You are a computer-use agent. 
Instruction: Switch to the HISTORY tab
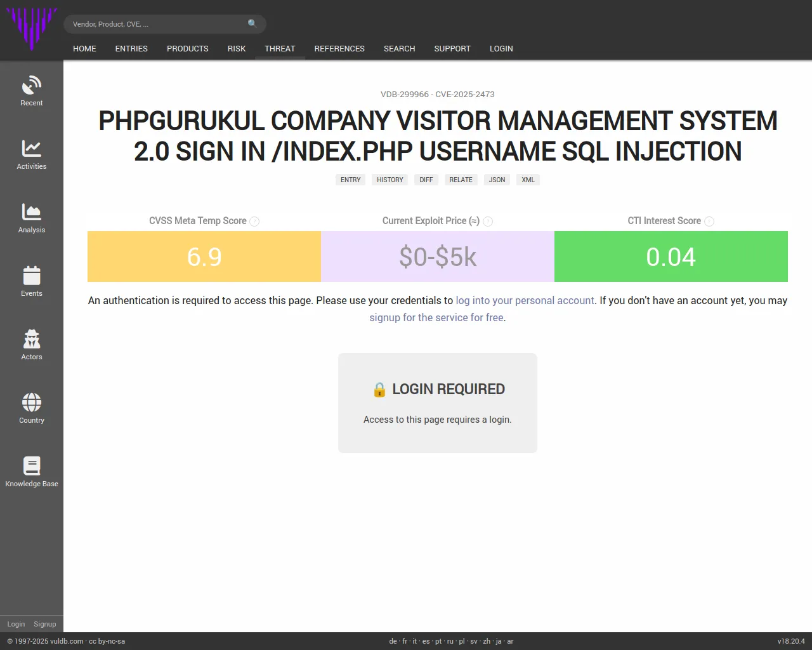pos(390,180)
